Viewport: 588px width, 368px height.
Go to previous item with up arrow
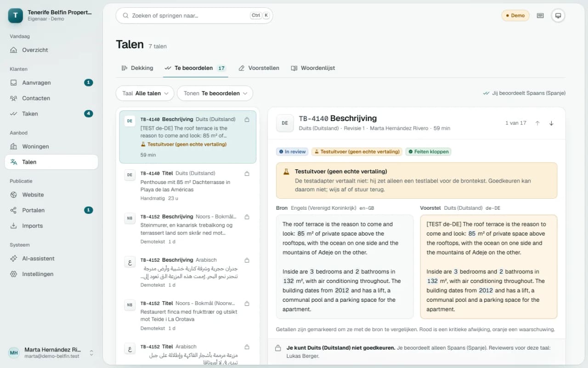click(x=537, y=123)
